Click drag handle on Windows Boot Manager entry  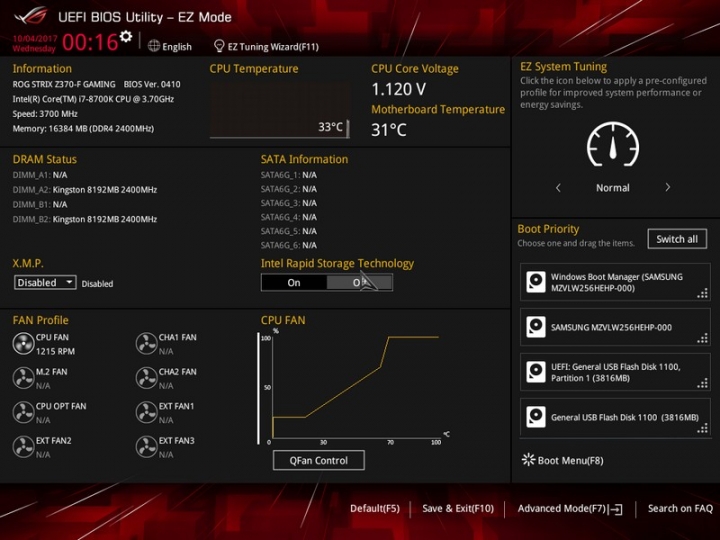click(703, 293)
